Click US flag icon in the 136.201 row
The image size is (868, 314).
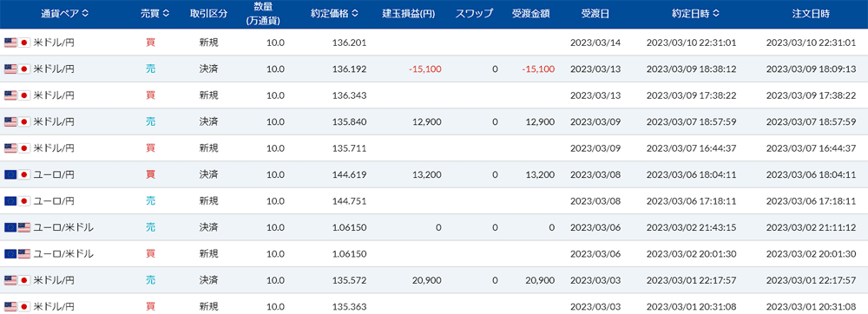tap(10, 43)
